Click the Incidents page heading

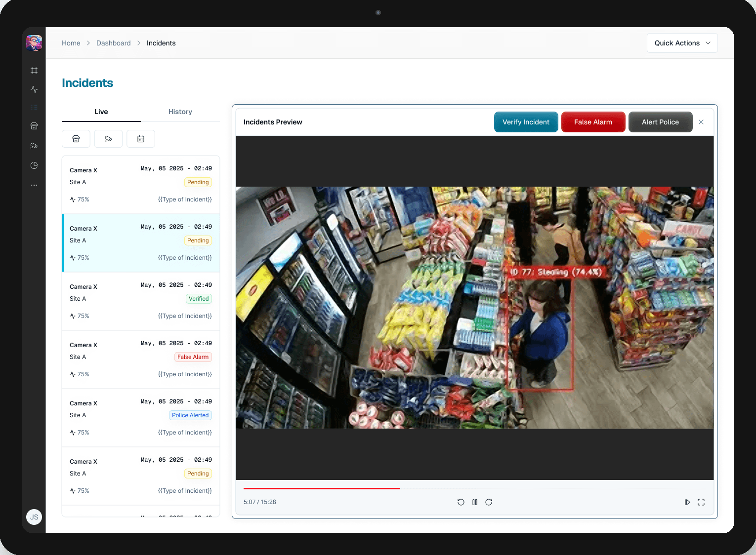[87, 83]
